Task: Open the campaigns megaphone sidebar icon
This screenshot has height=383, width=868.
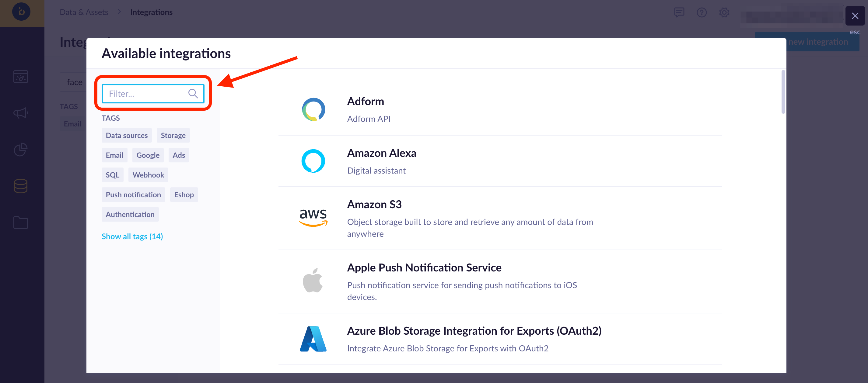Action: (x=21, y=113)
